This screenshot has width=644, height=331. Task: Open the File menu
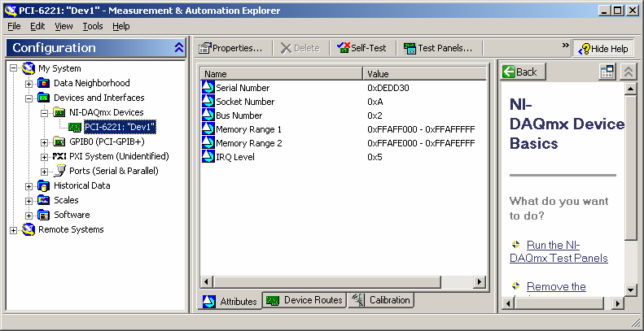tap(14, 26)
